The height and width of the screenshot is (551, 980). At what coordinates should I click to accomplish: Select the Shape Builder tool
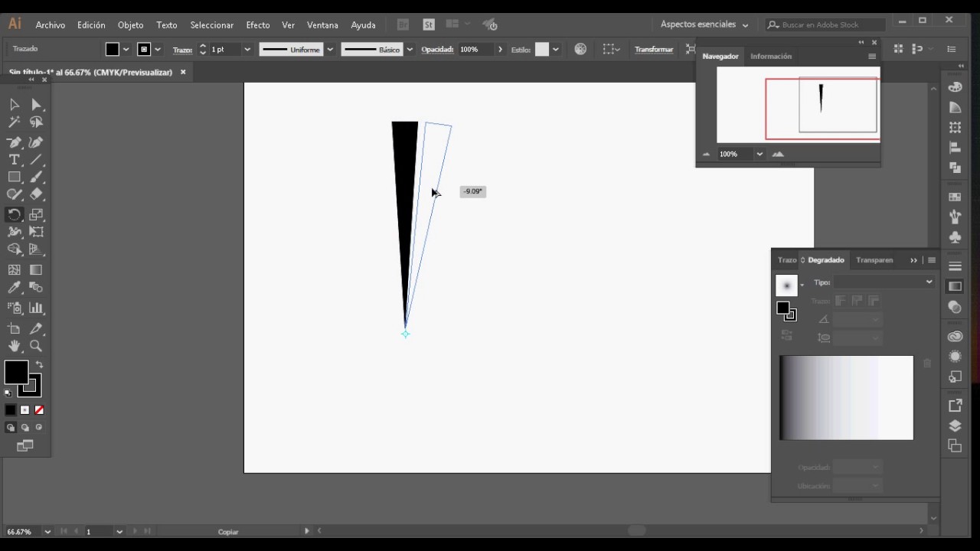[15, 249]
